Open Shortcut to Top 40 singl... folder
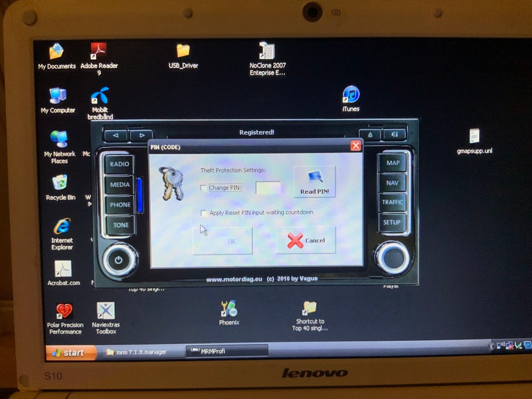This screenshot has height=399, width=532. tap(310, 316)
